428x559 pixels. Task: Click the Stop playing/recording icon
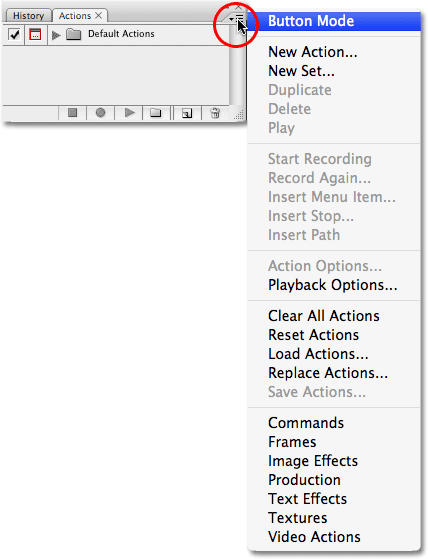[72, 113]
